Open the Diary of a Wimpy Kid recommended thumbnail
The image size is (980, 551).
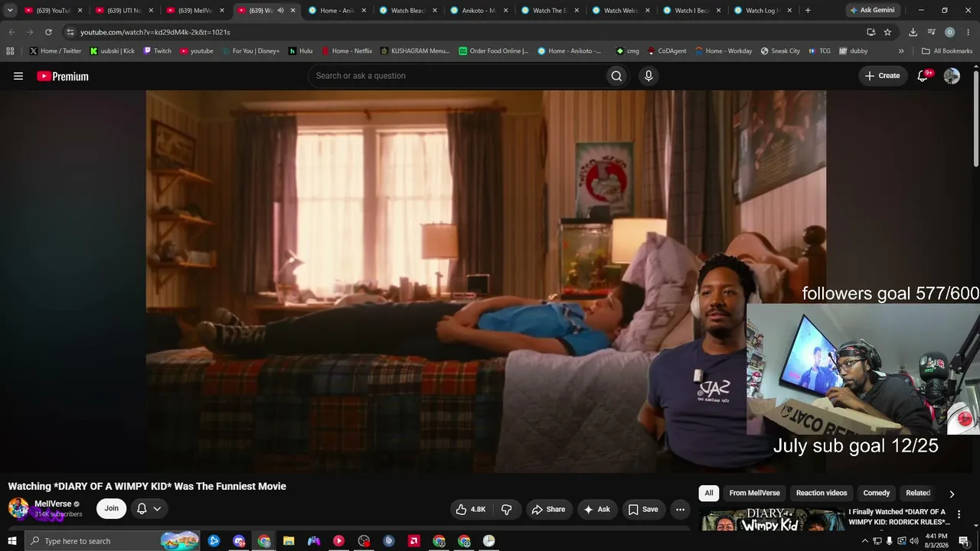click(773, 520)
